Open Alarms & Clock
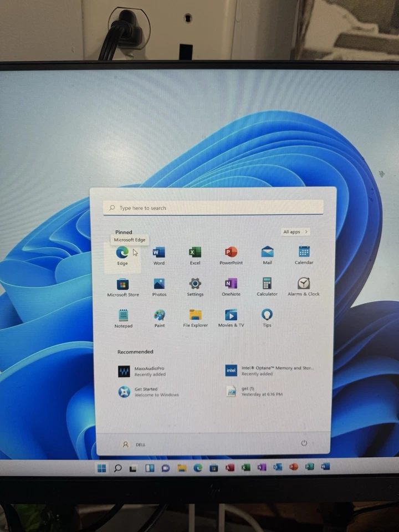Viewport: 399px width, 532px height. (304, 287)
